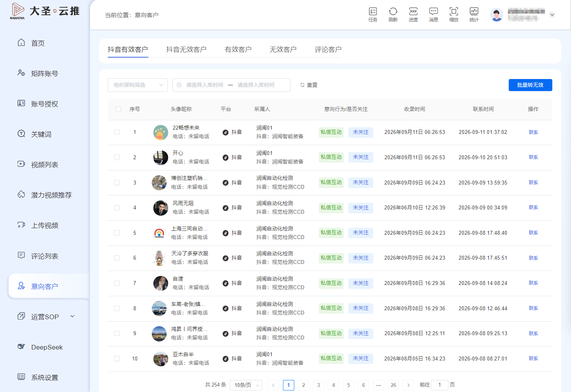This screenshot has width=571, height=392.
Task: Open the 组织架构筛选 dropdown
Action: (138, 85)
